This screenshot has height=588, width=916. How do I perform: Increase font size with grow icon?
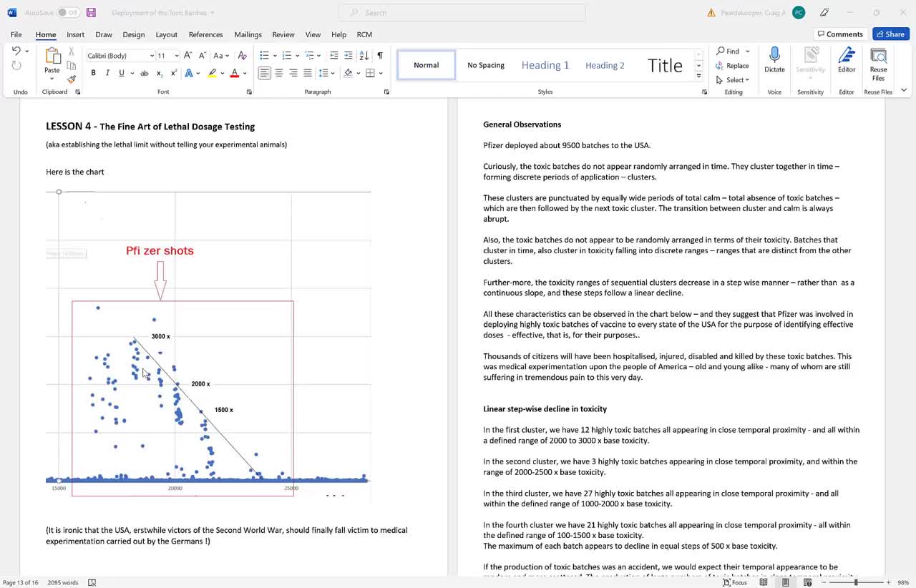click(x=187, y=55)
